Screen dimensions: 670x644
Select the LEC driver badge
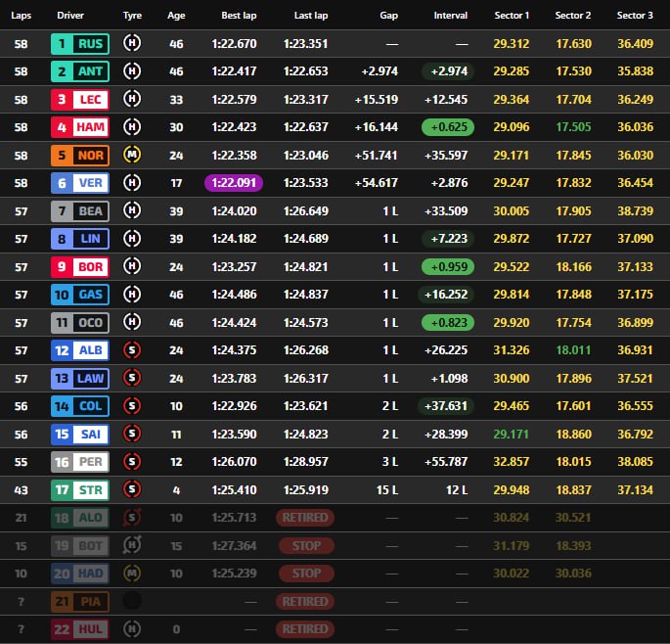[78, 100]
